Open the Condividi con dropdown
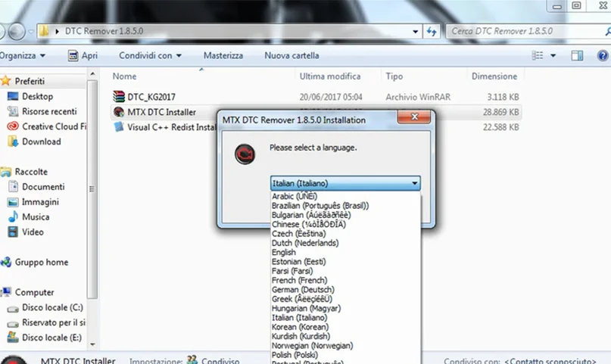Screen dimensions: 611x364 [x=151, y=56]
